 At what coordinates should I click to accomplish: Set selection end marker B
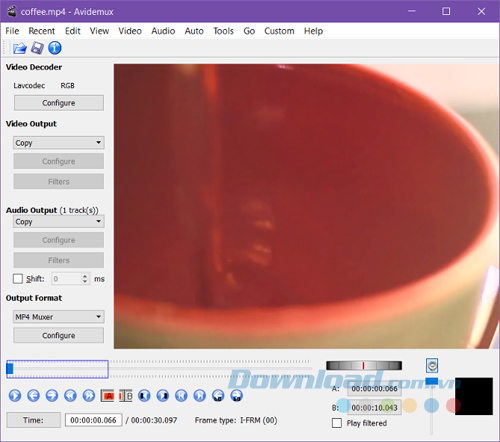click(126, 396)
